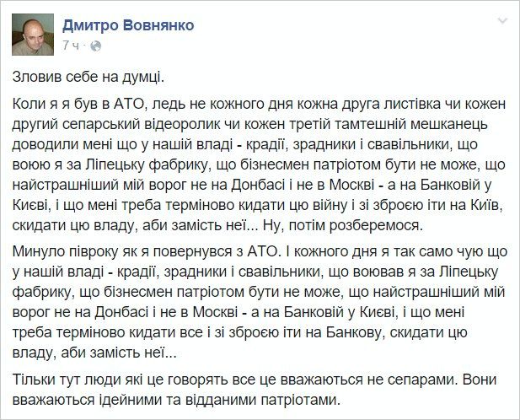
Task: Click the words "сепарський відеоролик"
Action: pyautogui.click(x=142, y=125)
